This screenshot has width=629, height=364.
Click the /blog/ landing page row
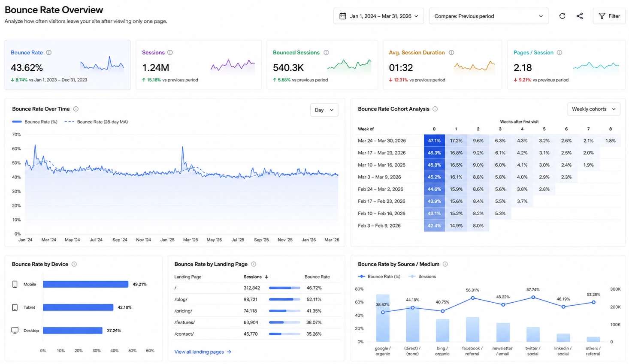click(257, 299)
